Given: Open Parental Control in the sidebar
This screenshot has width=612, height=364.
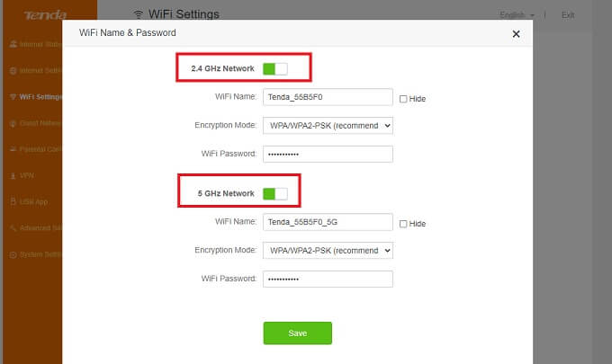Looking at the screenshot, I should pos(36,148).
